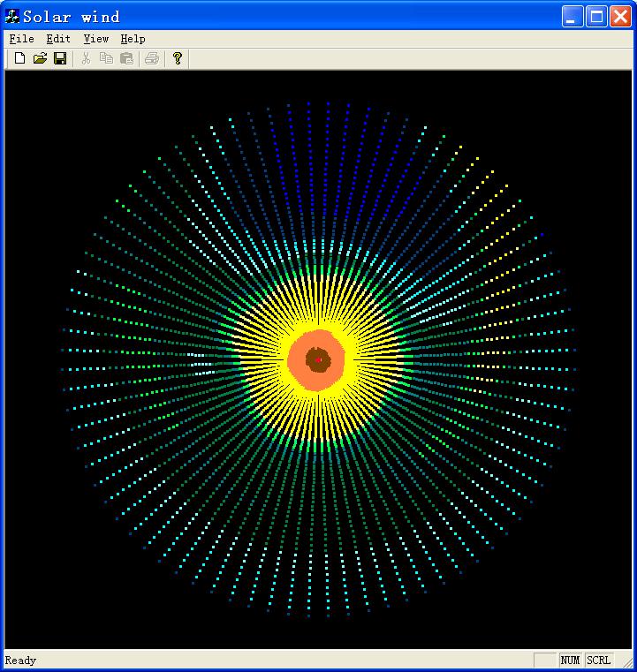Image resolution: width=637 pixels, height=672 pixels.
Task: Click the SCRL status bar indicator
Action: coord(598,661)
